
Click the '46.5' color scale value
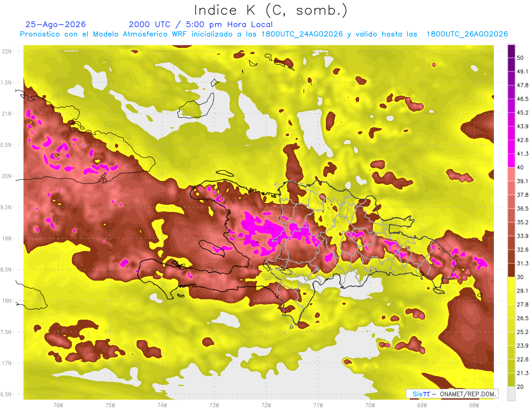pyautogui.click(x=523, y=99)
